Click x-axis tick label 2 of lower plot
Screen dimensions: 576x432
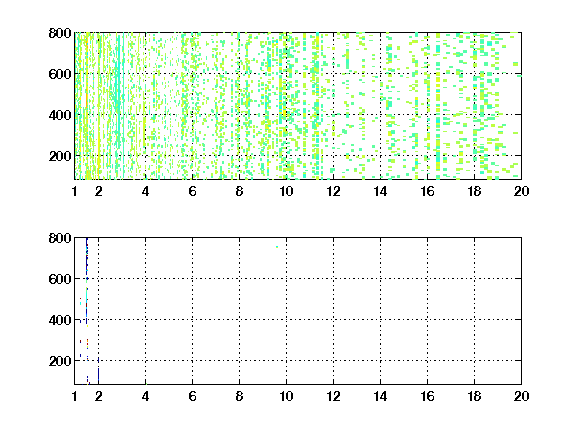(98, 396)
